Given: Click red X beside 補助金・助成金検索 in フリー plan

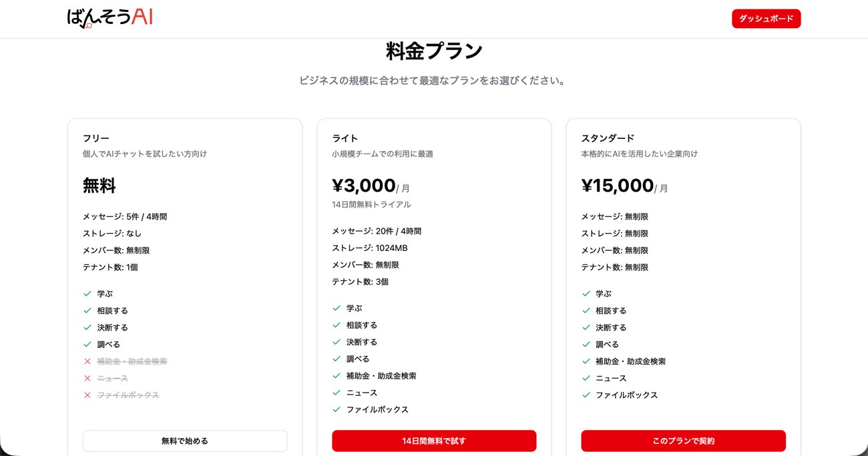Looking at the screenshot, I should click(87, 361).
